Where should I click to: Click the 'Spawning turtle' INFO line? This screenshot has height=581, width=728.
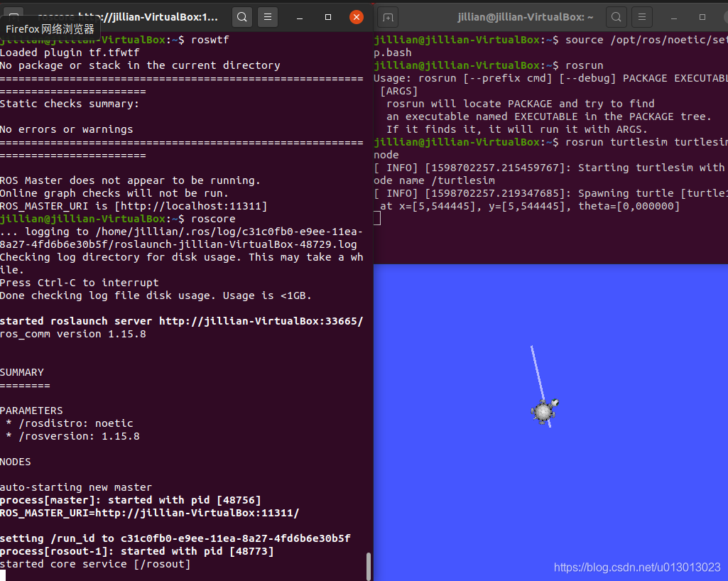[x=550, y=193]
